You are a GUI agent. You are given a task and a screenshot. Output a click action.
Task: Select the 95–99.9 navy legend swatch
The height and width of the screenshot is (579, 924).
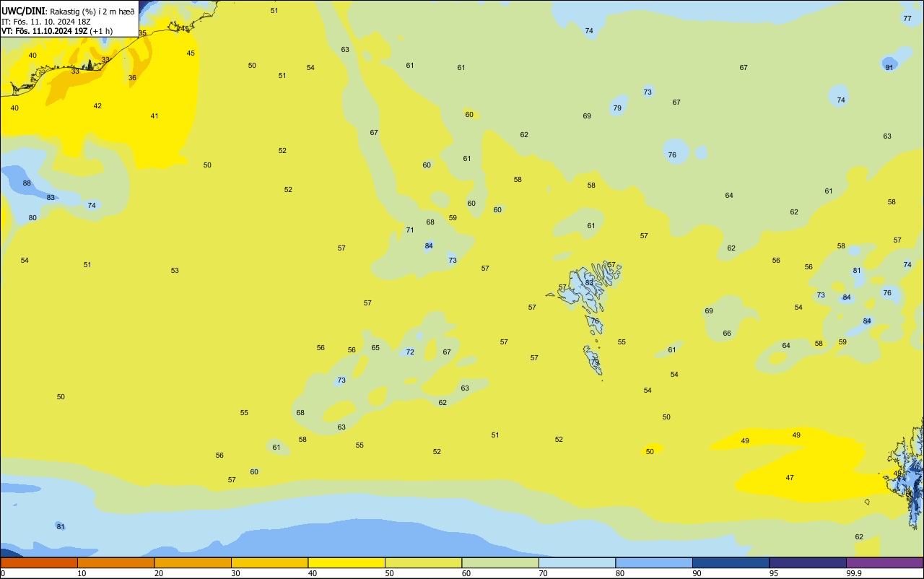[808, 562]
